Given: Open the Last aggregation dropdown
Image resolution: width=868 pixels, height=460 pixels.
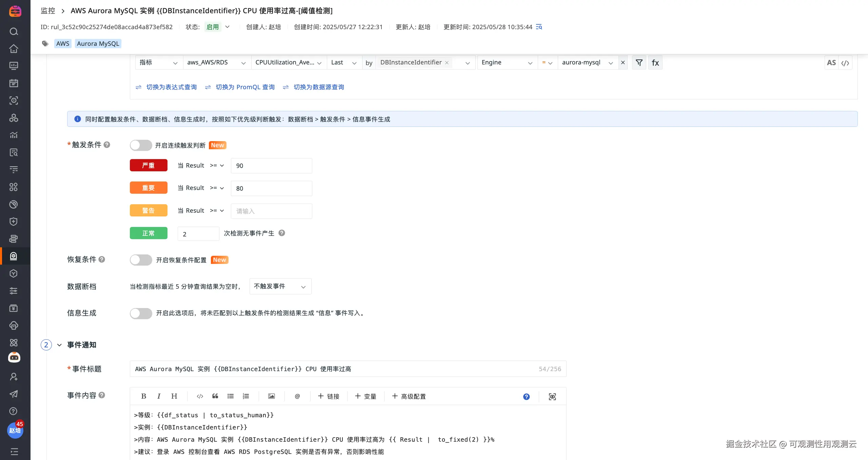Looking at the screenshot, I should pyautogui.click(x=344, y=62).
